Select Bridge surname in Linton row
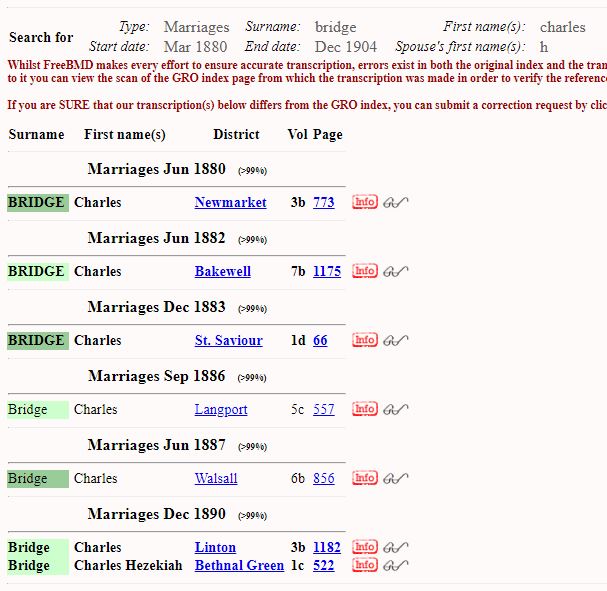Image resolution: width=607 pixels, height=591 pixels. tap(29, 547)
